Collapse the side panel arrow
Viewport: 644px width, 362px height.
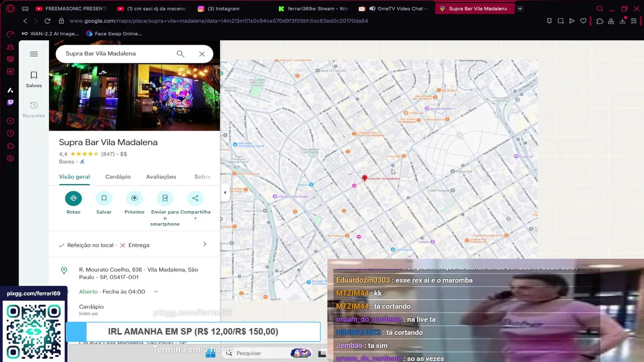click(x=225, y=193)
